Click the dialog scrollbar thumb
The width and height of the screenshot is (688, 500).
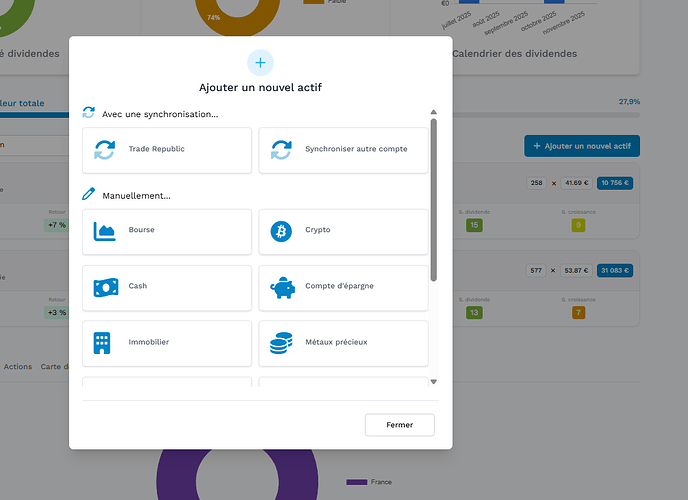(x=434, y=200)
